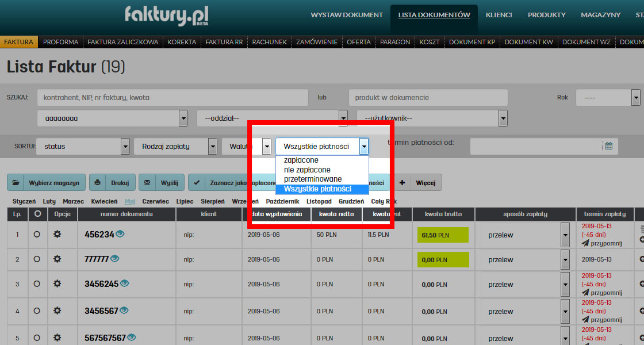Click the plus icon on Więcej button
Screen dimensions: 644x345
point(402,183)
